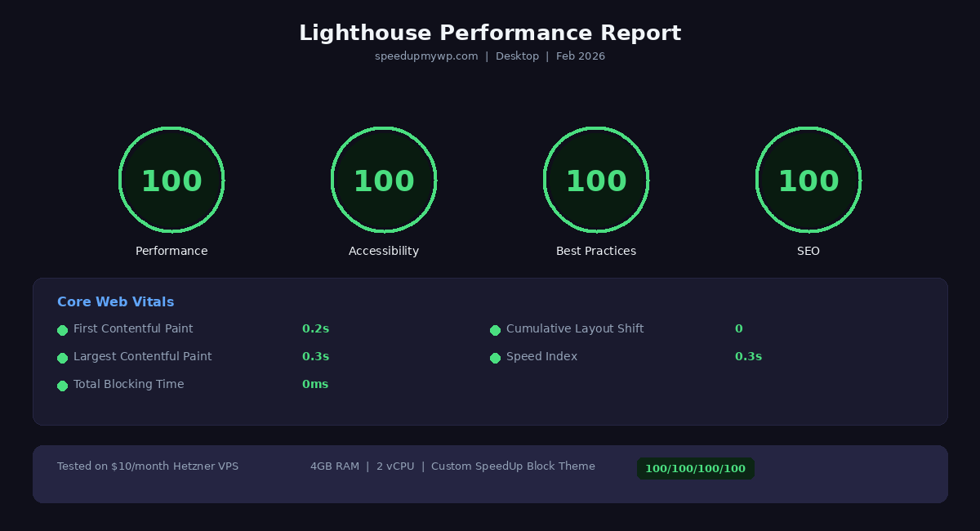
Task: Click the Performance gauge green ring
Action: pos(171,129)
